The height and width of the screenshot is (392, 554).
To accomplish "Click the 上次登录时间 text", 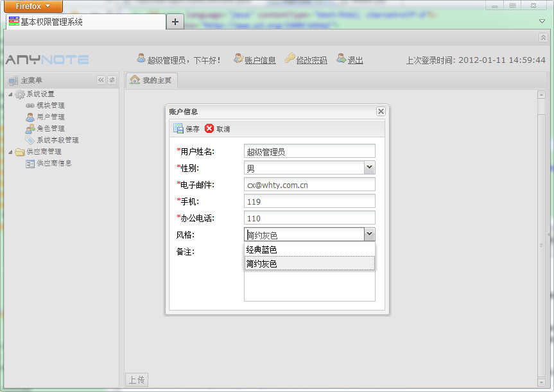I will [x=476, y=60].
